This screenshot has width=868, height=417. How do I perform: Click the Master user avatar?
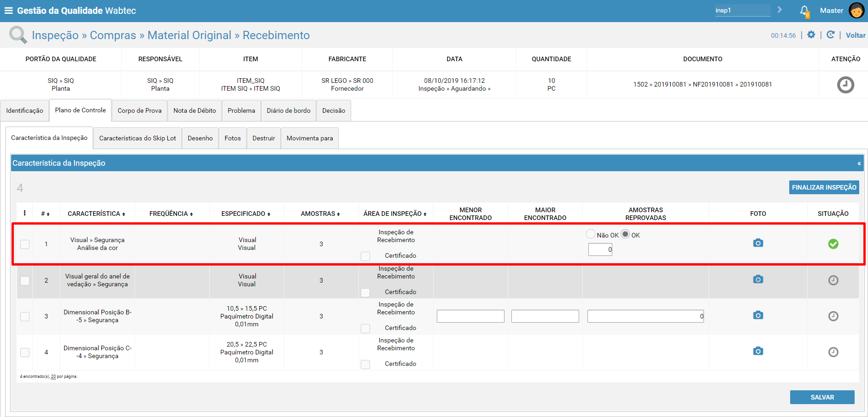[x=856, y=10]
